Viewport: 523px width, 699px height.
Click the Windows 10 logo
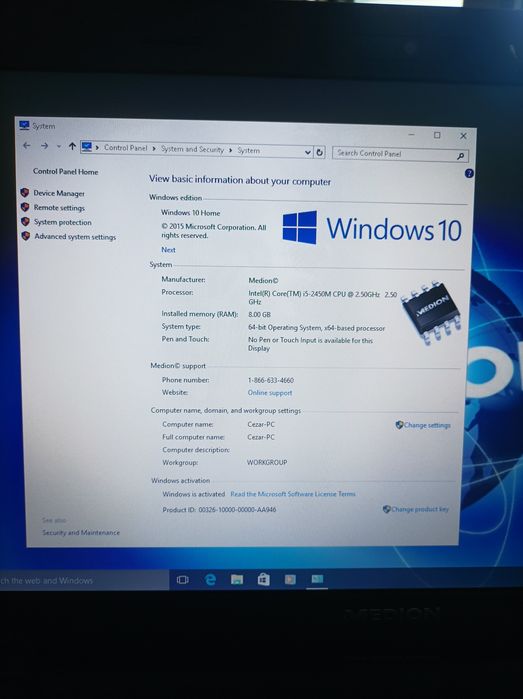click(372, 228)
